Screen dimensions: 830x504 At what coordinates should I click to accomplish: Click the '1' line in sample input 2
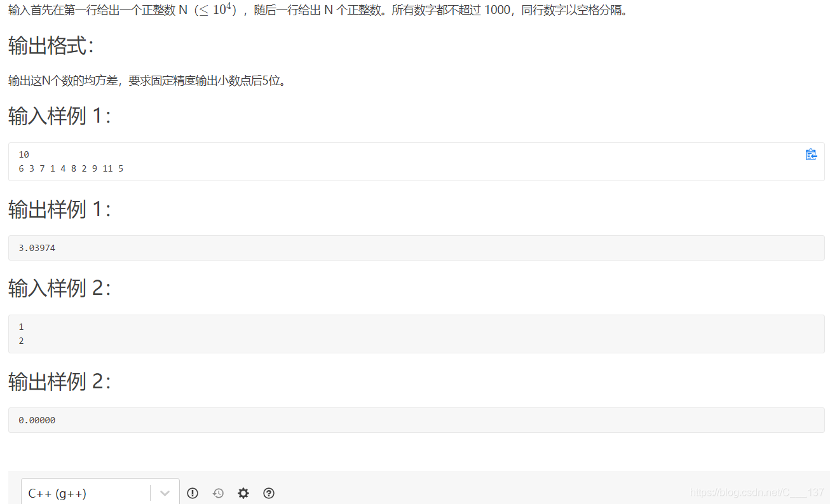click(21, 327)
